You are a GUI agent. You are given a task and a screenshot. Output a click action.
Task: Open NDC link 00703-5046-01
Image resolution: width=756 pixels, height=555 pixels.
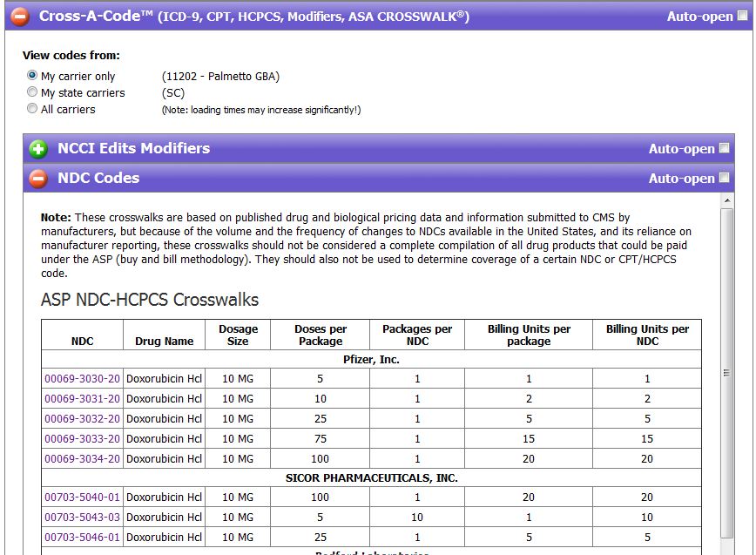[82, 538]
